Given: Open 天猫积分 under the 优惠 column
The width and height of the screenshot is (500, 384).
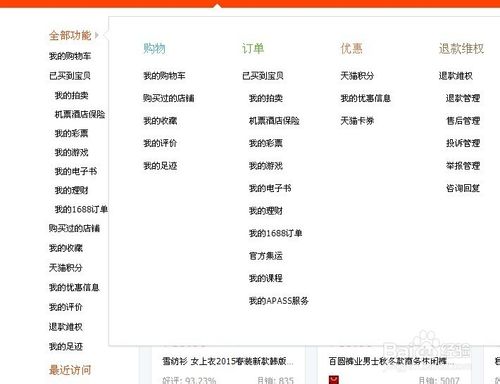Looking at the screenshot, I should [x=357, y=76].
